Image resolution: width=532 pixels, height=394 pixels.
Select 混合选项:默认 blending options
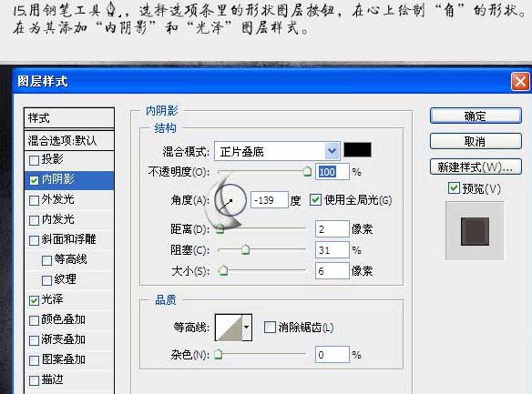pos(69,140)
